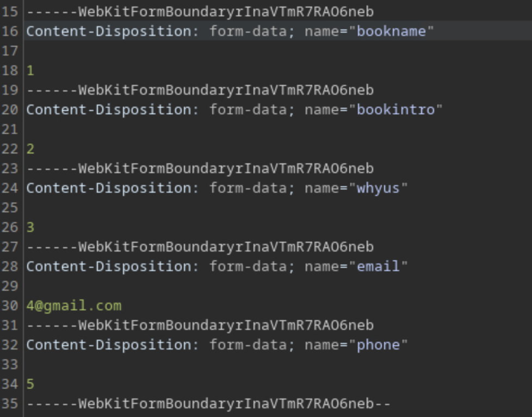This screenshot has width=532, height=417.
Task: Select line number 33 in the gutter
Action: [10, 364]
